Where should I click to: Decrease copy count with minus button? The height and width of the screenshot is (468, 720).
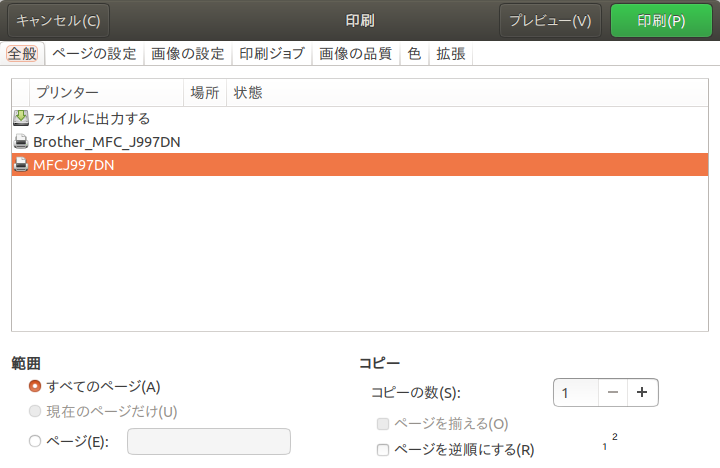pos(613,393)
